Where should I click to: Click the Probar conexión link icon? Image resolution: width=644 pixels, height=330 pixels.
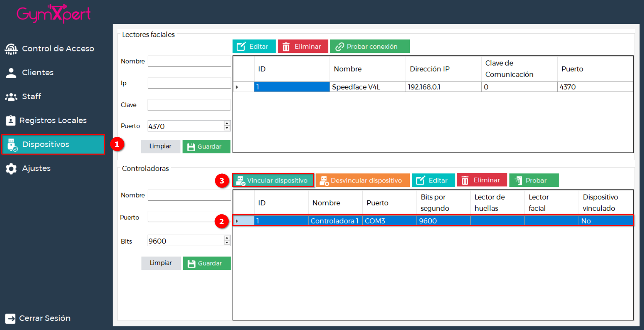(x=339, y=47)
